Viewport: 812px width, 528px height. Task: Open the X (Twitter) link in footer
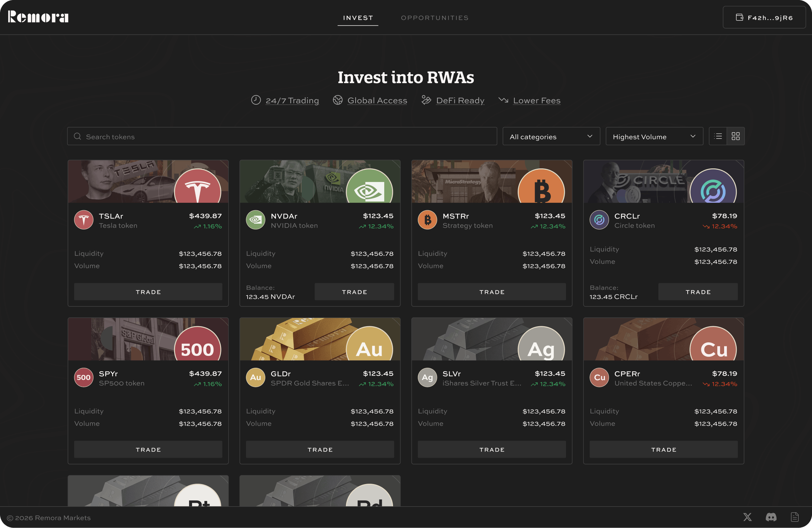[748, 517]
